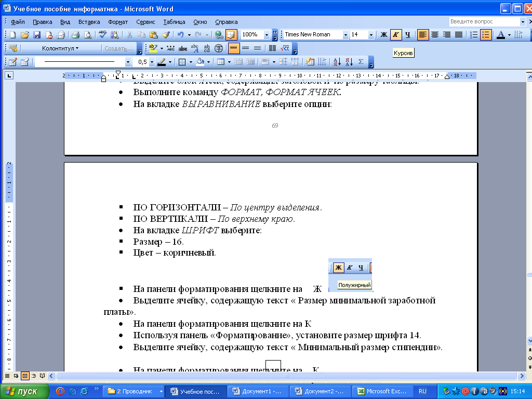Apply the font color A swatch
Screen dimensions: 532x399
pos(501,35)
